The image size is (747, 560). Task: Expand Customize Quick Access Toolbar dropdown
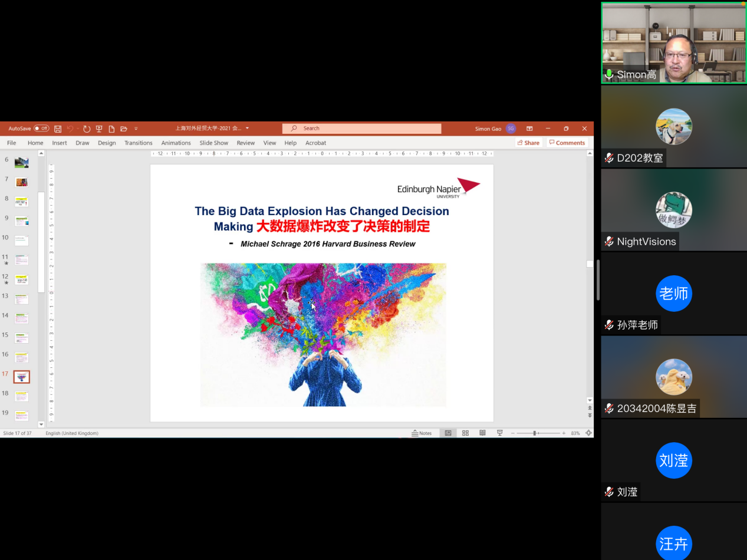[x=136, y=129]
